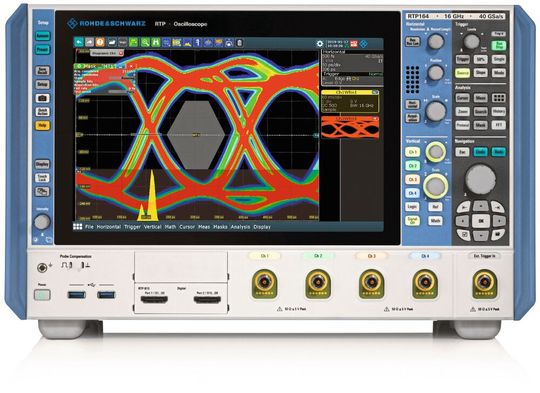Open the Analysis menu
This screenshot has height=393, width=540.
click(x=240, y=227)
